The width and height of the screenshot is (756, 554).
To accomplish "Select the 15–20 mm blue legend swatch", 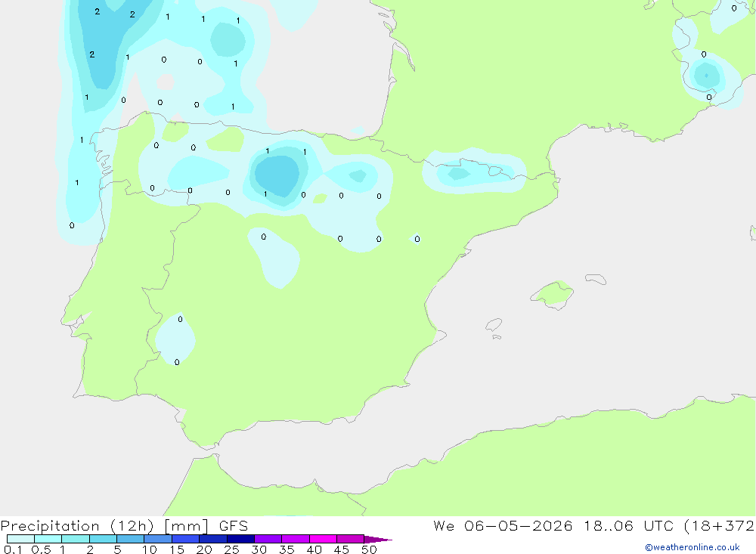I will click(185, 539).
